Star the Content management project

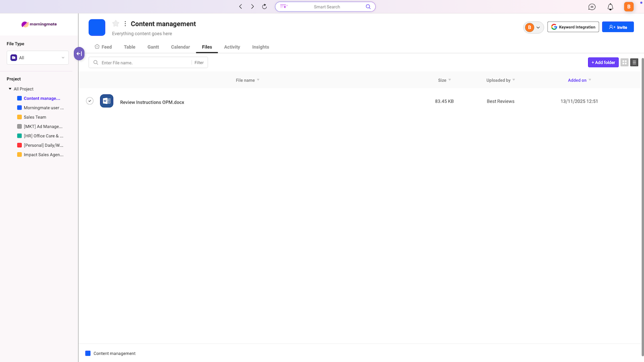116,24
